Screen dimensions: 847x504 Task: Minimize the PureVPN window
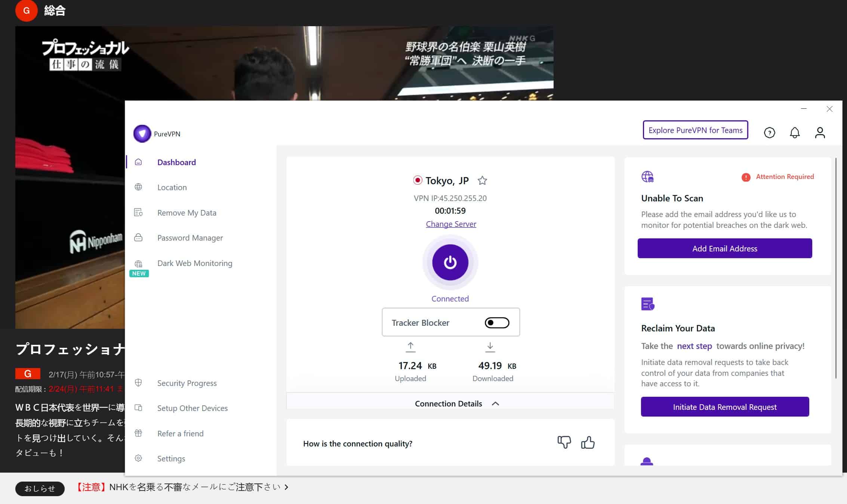tap(804, 109)
